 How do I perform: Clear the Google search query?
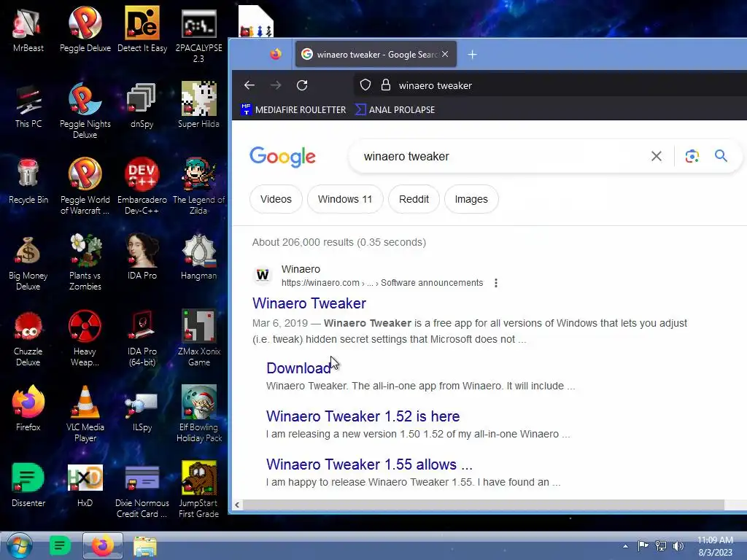point(656,156)
